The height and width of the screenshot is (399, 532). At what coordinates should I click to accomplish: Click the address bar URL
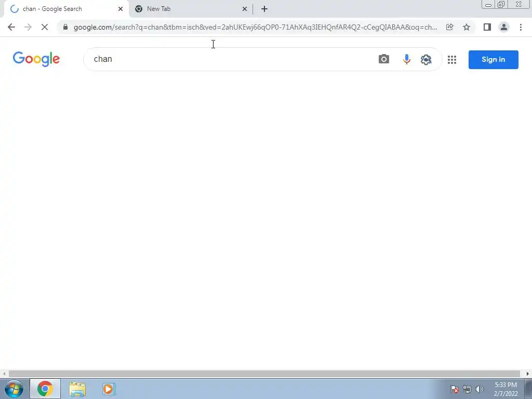(x=255, y=27)
